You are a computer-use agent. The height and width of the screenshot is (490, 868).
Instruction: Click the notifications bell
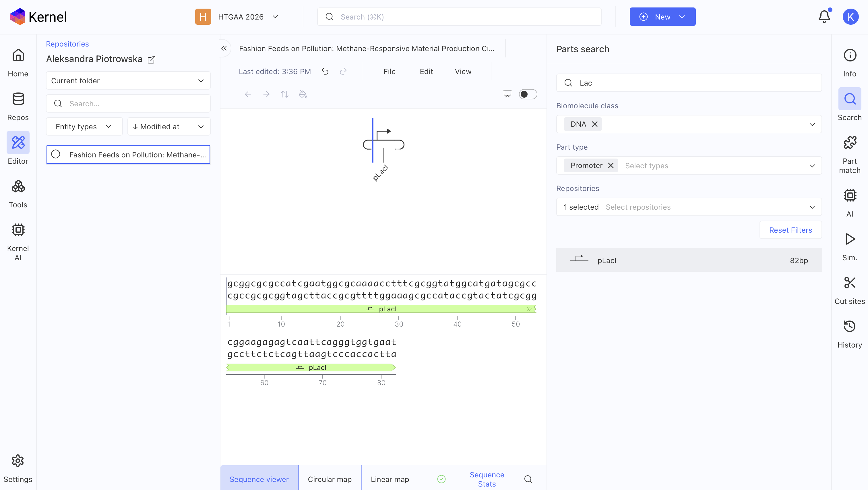point(824,17)
